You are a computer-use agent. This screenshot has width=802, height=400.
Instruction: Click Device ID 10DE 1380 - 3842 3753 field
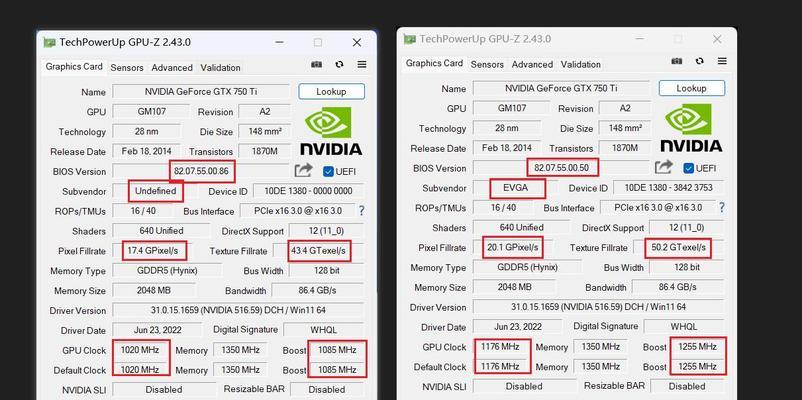[x=669, y=188]
